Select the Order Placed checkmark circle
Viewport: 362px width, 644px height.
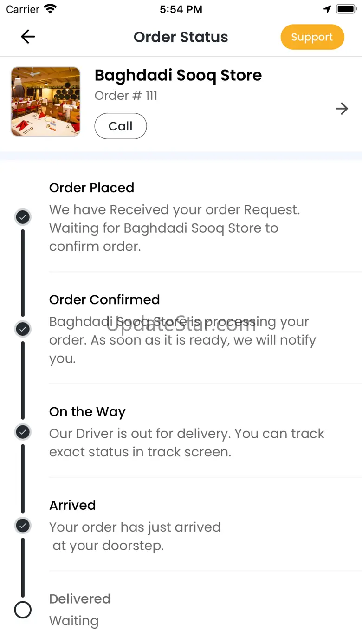(x=23, y=217)
